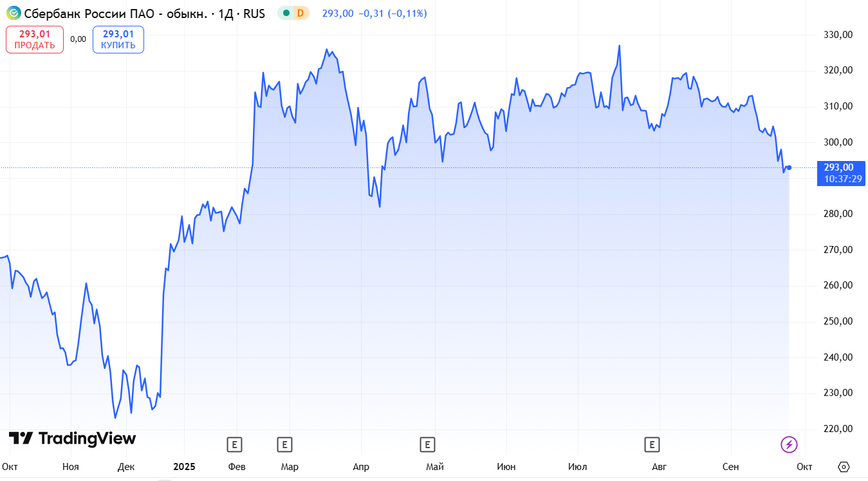Click the 220,00 price axis label

coord(838,429)
